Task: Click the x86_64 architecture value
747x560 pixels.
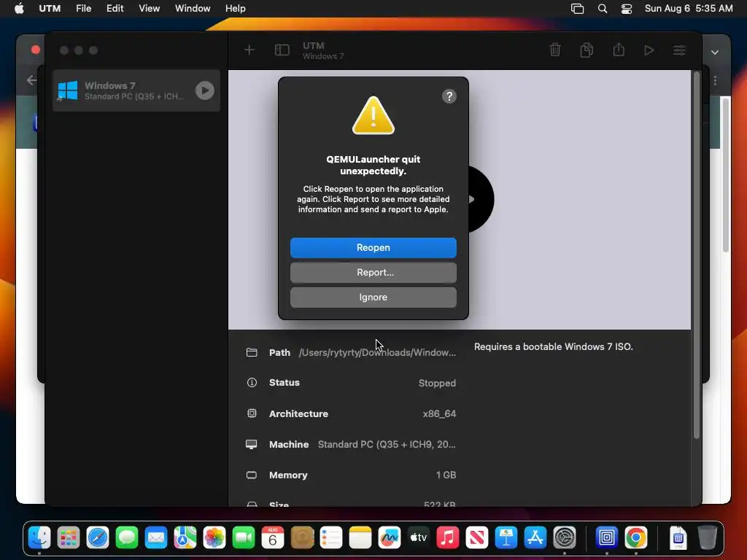Action: [439, 414]
